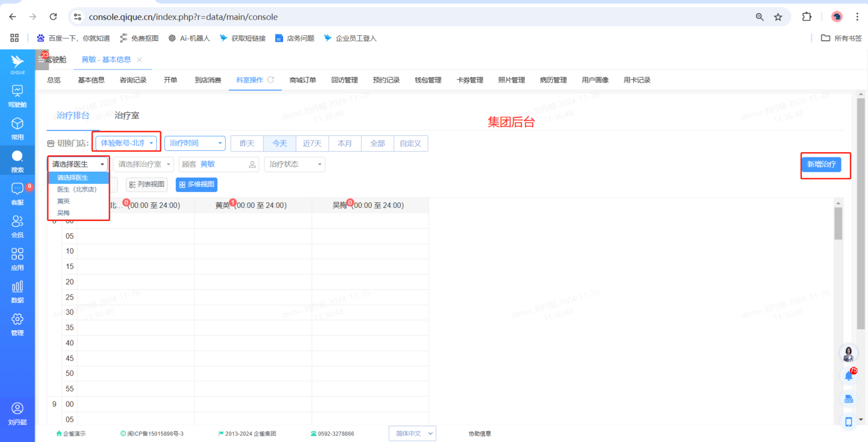The height and width of the screenshot is (442, 868).
Task: Click refresh icon beside 科室操作 tab
Action: pos(271,80)
